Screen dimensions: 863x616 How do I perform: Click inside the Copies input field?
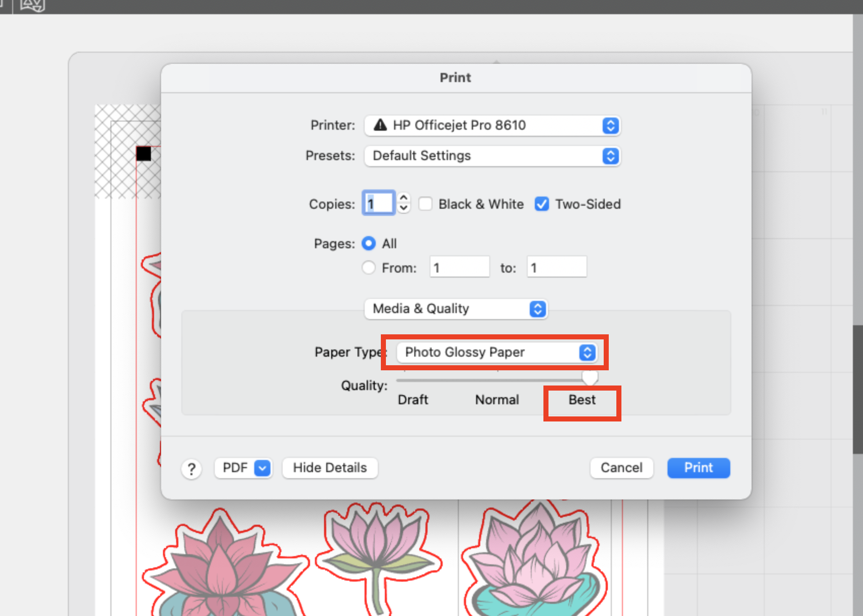tap(378, 203)
